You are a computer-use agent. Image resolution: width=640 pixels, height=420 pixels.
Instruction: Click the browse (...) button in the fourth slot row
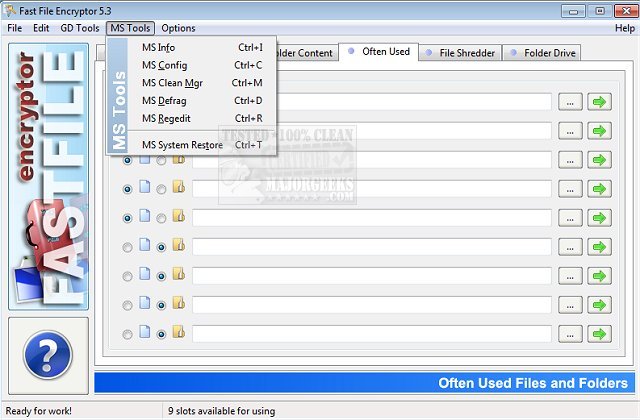tap(570, 189)
